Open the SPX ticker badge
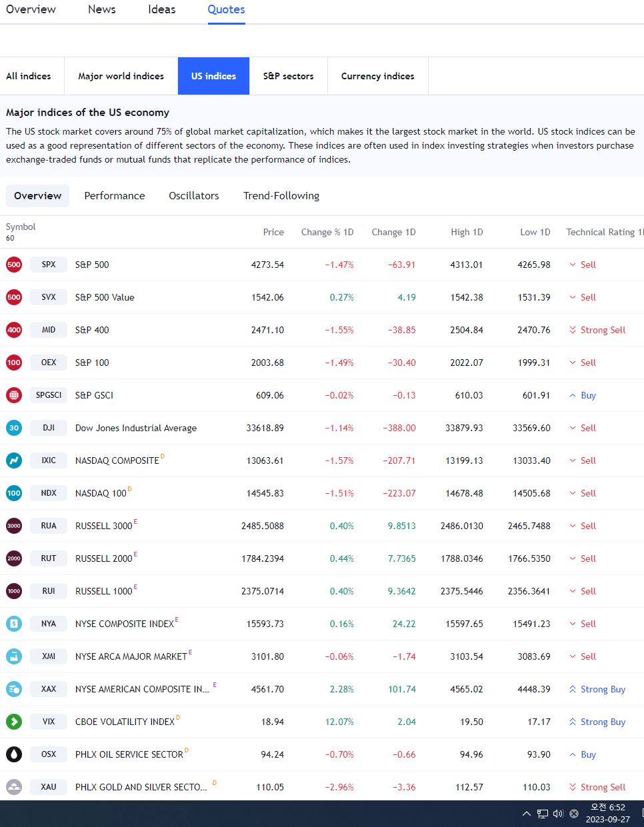Screen dimensions: 644x827 coord(49,265)
